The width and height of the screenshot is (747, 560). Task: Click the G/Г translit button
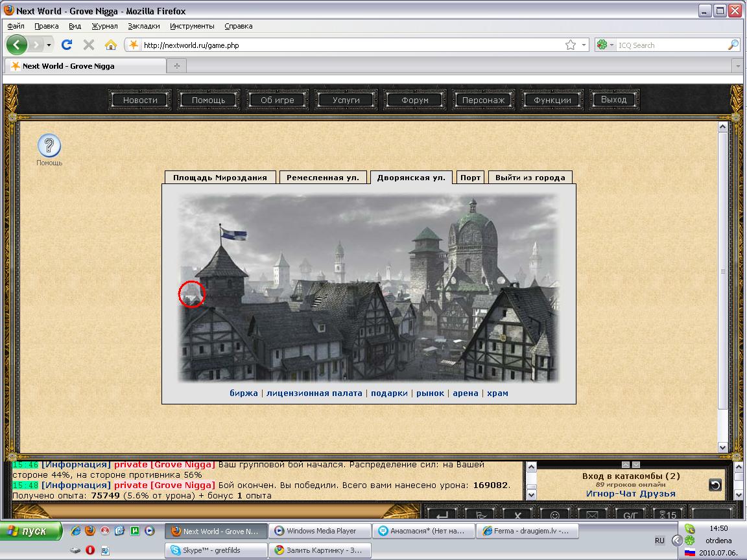[630, 515]
